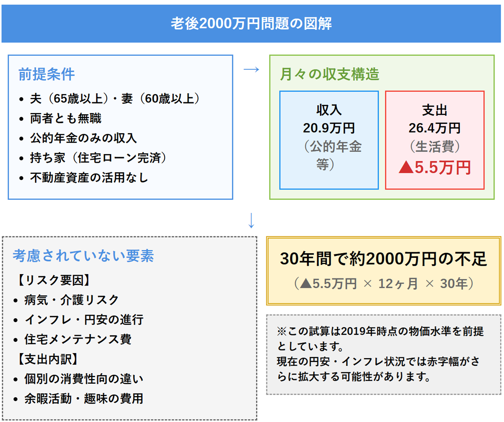The height and width of the screenshot is (422, 504).
Task: Select the blue 収入 20.9万円 box
Action: [x=329, y=140]
